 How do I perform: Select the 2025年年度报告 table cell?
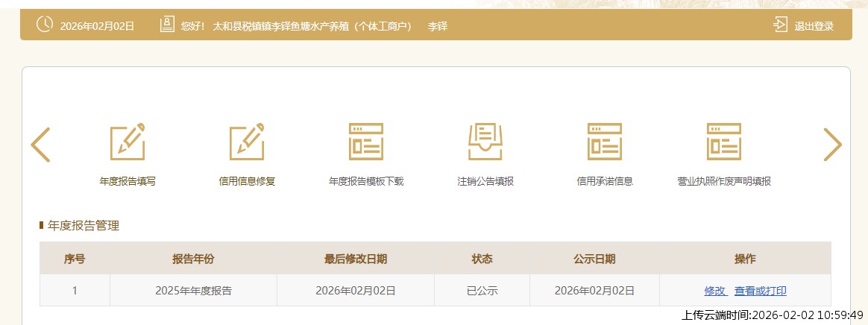(x=193, y=291)
